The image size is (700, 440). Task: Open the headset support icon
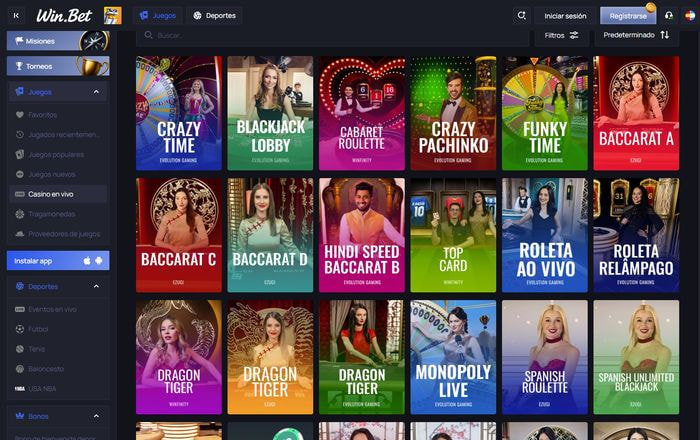tap(669, 16)
